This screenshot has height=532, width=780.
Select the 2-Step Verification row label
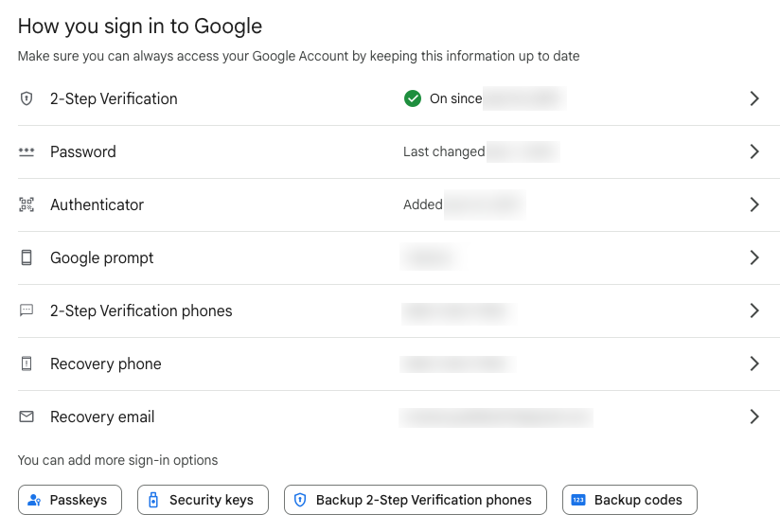[x=114, y=98]
